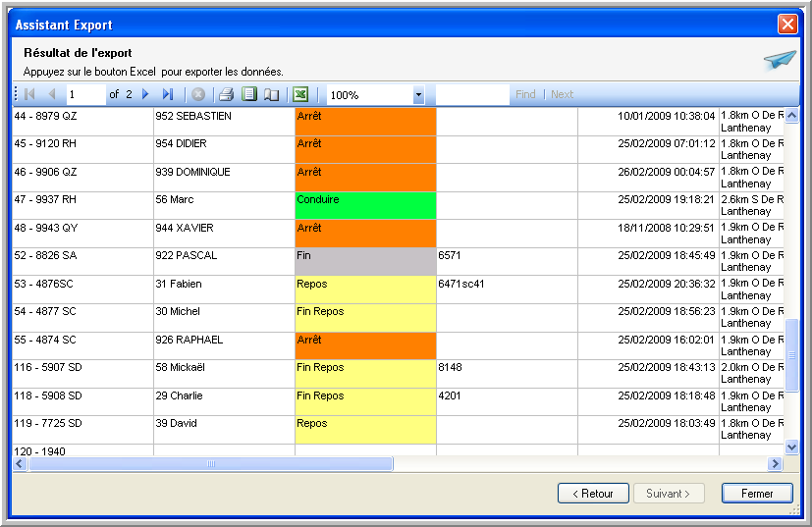The width and height of the screenshot is (812, 527).
Task: Click the previous page arrow
Action: (x=51, y=95)
